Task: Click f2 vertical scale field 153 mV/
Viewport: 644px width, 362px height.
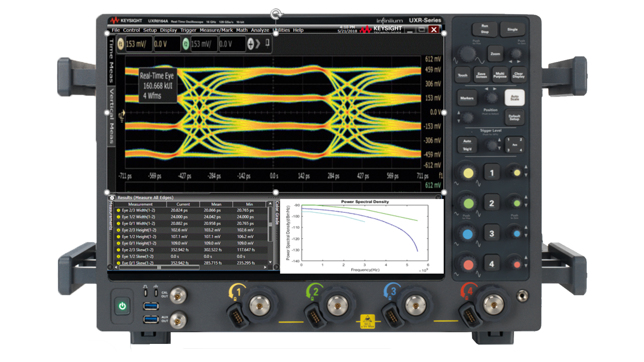Action: click(x=203, y=44)
